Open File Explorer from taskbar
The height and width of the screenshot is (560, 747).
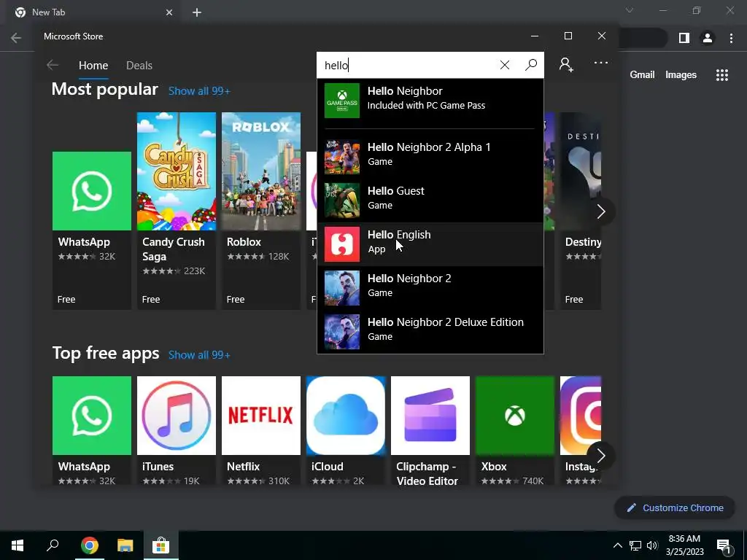click(x=125, y=545)
